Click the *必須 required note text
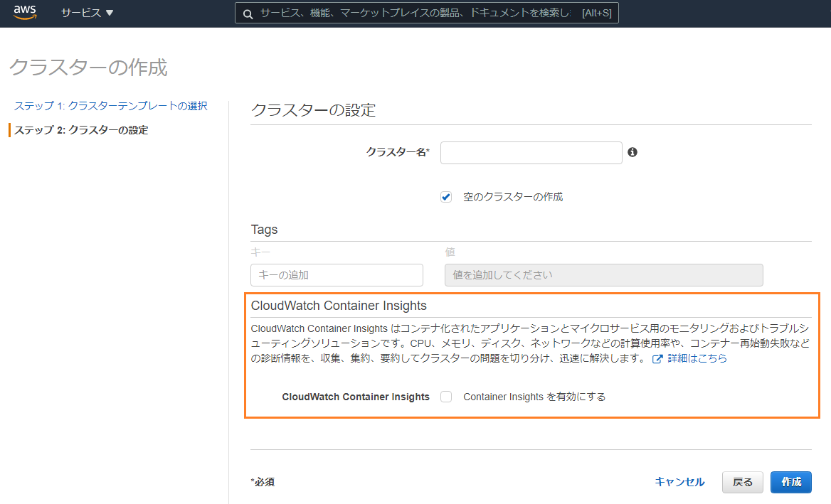831x504 pixels. 263,482
